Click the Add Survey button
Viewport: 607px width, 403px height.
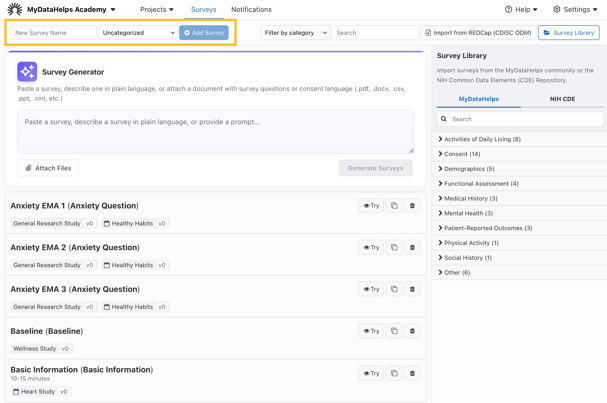pos(204,33)
